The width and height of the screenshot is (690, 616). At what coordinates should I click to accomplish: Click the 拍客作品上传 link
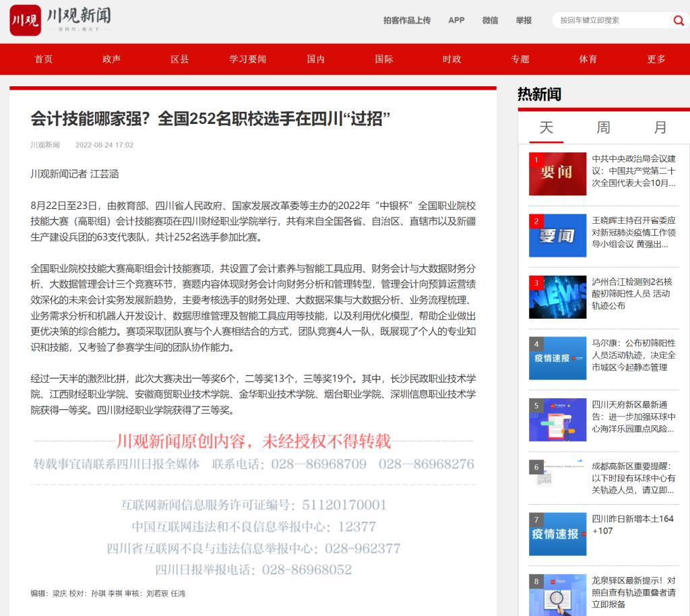pyautogui.click(x=406, y=20)
